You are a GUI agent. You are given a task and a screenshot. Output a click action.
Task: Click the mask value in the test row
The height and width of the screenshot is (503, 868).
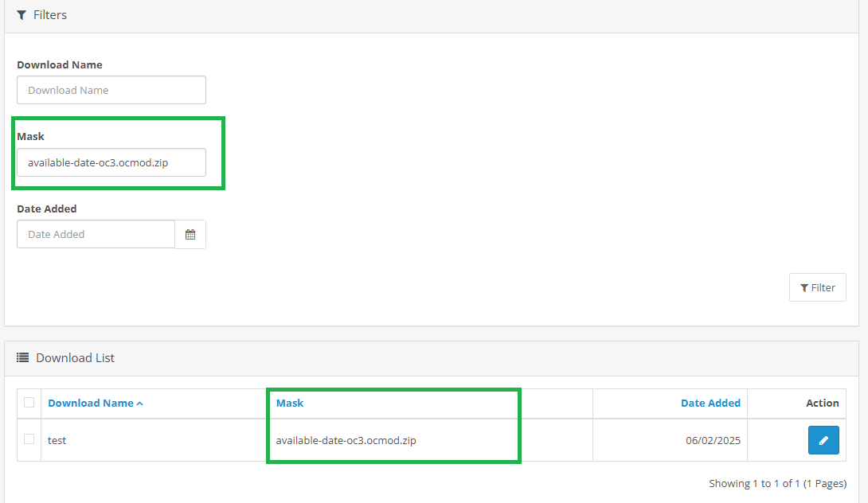coord(346,440)
